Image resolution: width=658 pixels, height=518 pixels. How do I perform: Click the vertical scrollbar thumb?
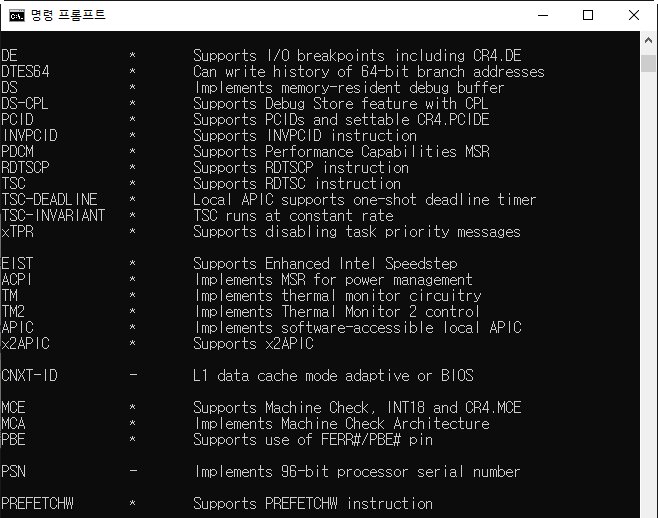point(648,63)
